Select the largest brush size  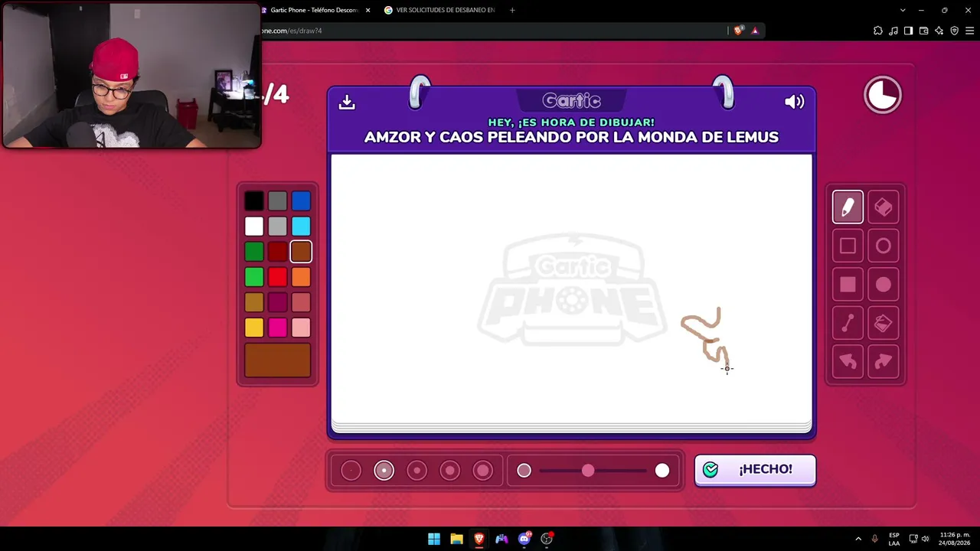(x=483, y=471)
